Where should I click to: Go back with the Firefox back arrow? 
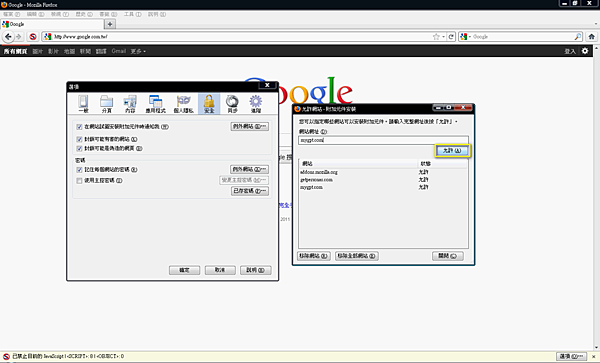8,37
